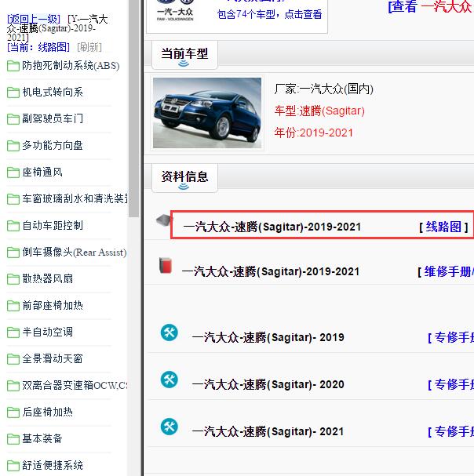The image size is (474, 476).
Task: Click folder icon beside 半自动空调
Action: (x=13, y=332)
